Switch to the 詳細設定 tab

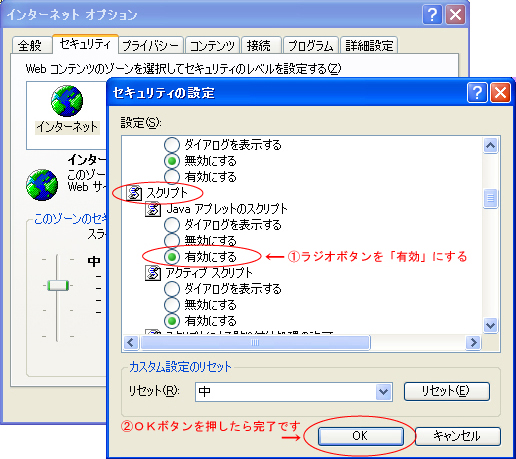[x=369, y=45]
